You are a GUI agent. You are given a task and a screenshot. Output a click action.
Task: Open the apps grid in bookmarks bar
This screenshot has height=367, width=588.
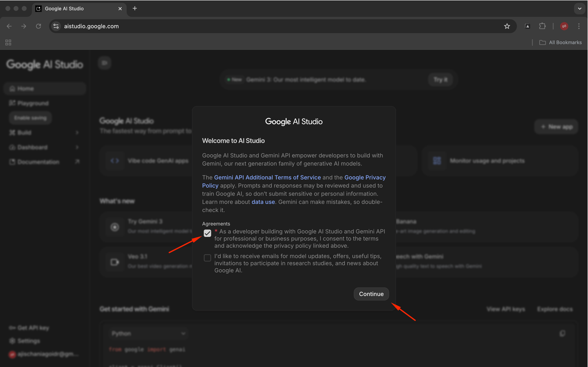(x=8, y=42)
